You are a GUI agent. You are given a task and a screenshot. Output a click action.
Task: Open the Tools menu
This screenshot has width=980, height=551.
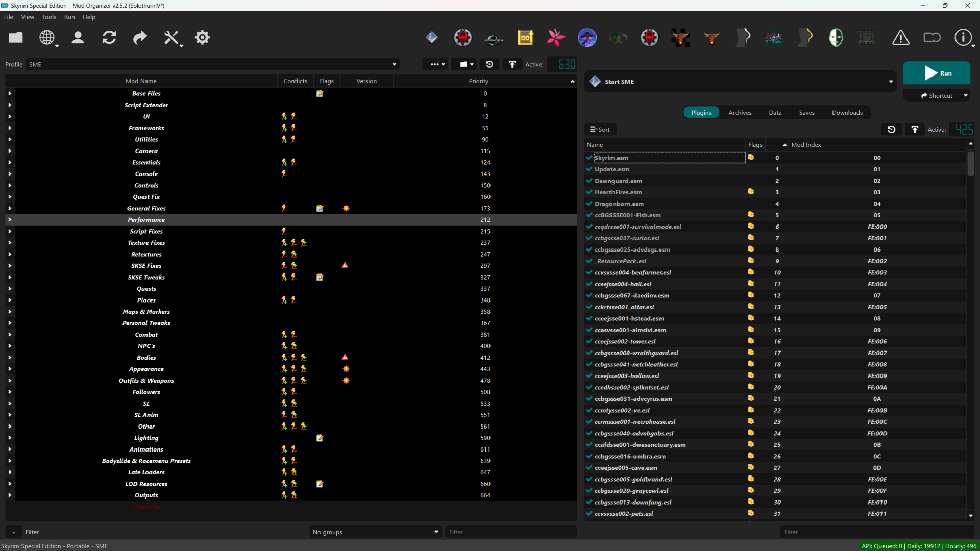[49, 17]
